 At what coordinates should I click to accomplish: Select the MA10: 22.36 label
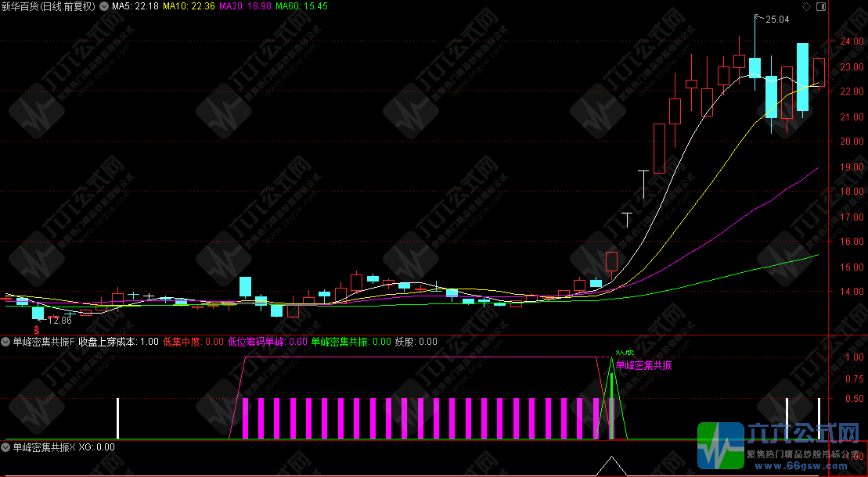click(x=189, y=6)
